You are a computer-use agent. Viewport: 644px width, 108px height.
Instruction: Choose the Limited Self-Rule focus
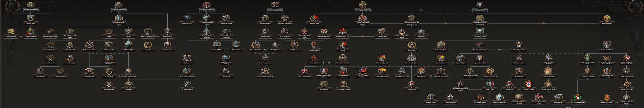coord(31,31)
